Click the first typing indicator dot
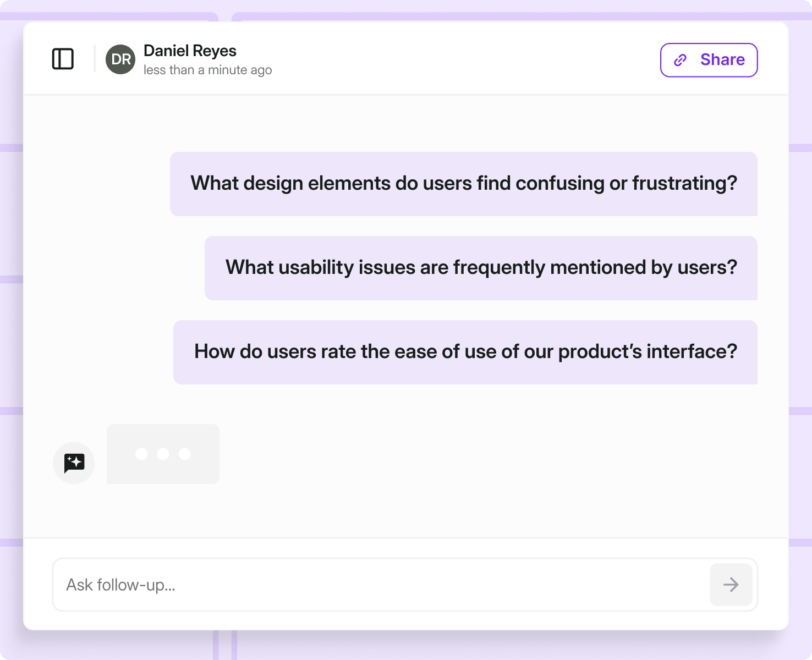 pos(141,454)
